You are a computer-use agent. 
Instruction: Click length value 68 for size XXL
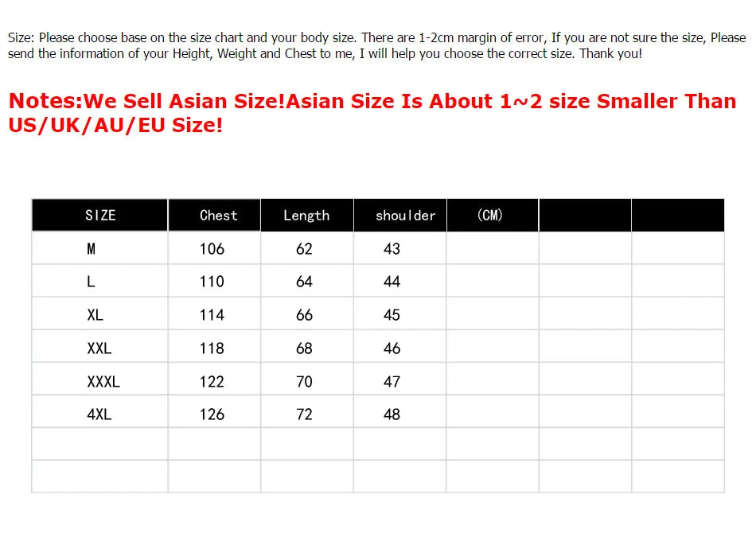304,348
